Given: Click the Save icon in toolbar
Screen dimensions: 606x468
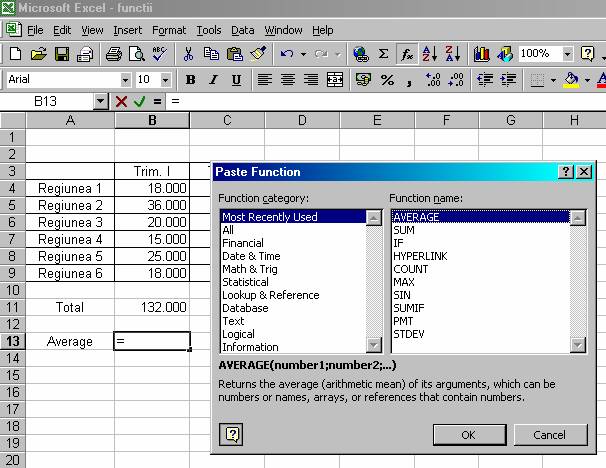Looking at the screenshot, I should [x=61, y=54].
